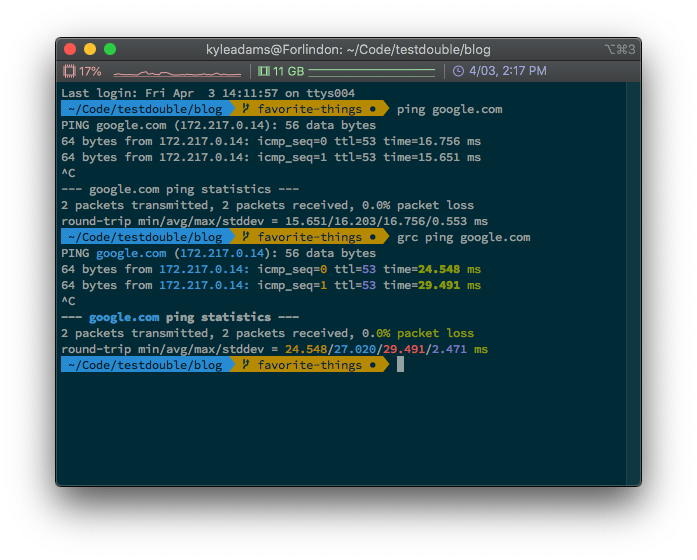Click the window title kyleadams@Forlindon

coord(348,49)
